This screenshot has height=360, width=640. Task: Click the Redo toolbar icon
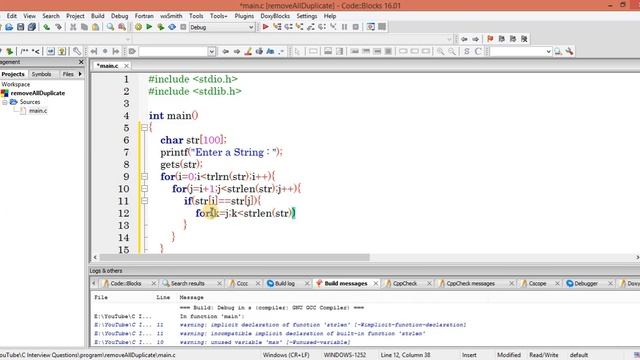coord(58,27)
